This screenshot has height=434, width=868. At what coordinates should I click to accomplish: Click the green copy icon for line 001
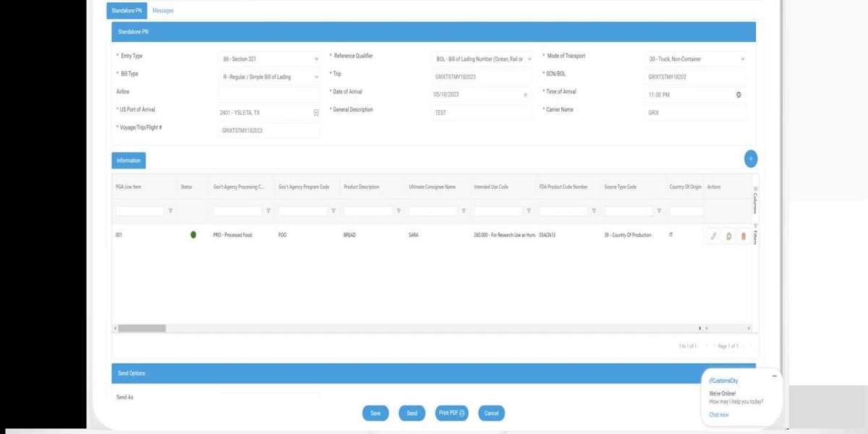pyautogui.click(x=728, y=235)
